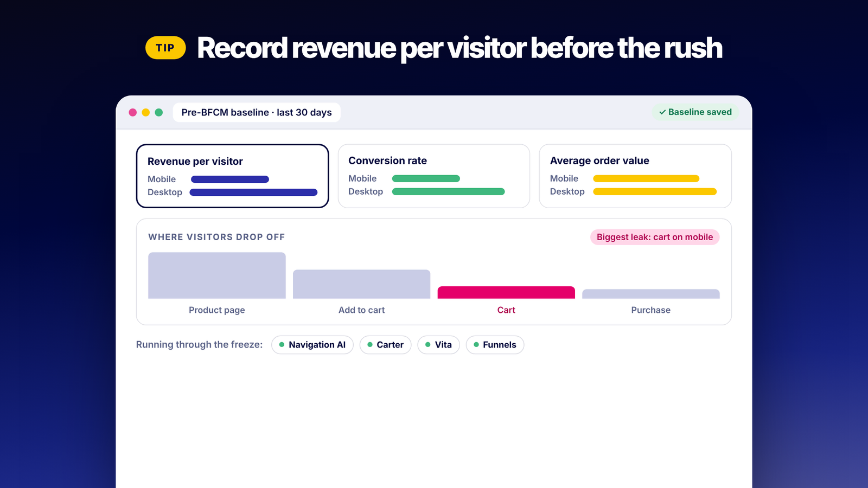Click the Add to cart label
Screen dimensions: 868x488
[x=361, y=310]
